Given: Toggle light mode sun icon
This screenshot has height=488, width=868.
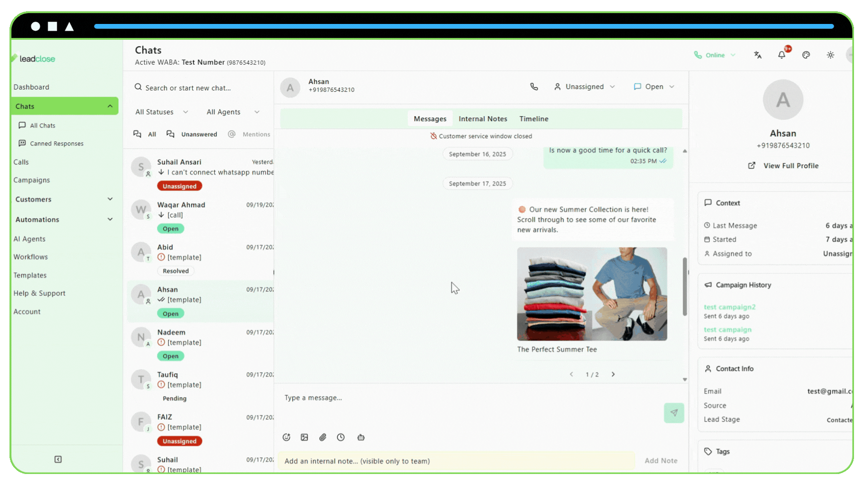Looking at the screenshot, I should (x=830, y=55).
